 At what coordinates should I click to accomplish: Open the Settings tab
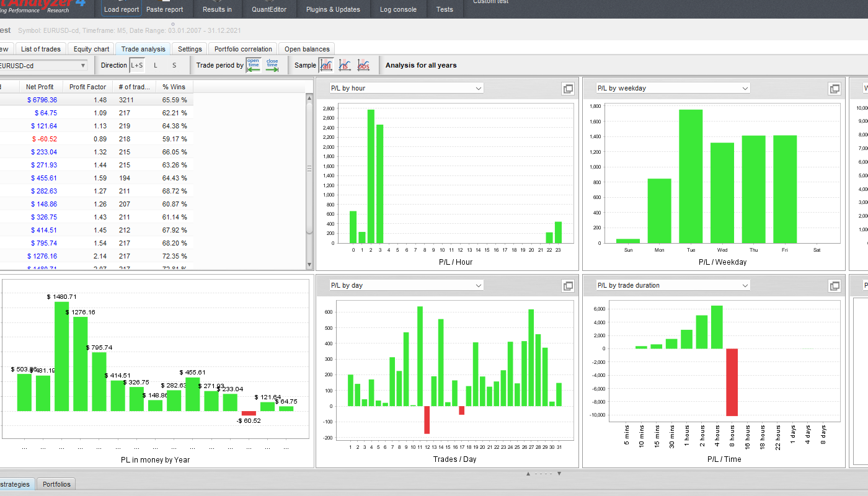(190, 49)
